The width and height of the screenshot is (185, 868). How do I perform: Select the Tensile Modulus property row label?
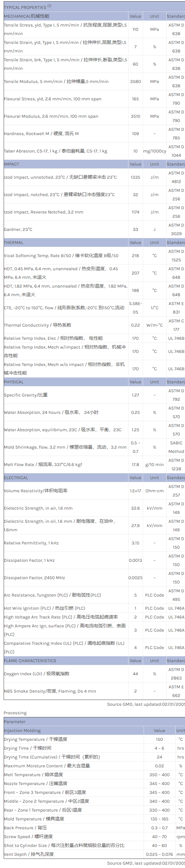pyautogui.click(x=56, y=81)
